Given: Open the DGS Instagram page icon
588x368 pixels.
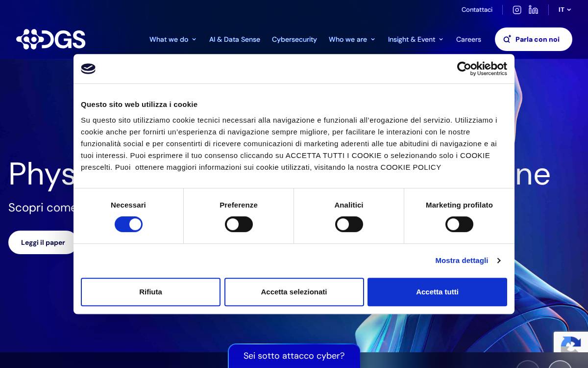Looking at the screenshot, I should click(x=517, y=10).
